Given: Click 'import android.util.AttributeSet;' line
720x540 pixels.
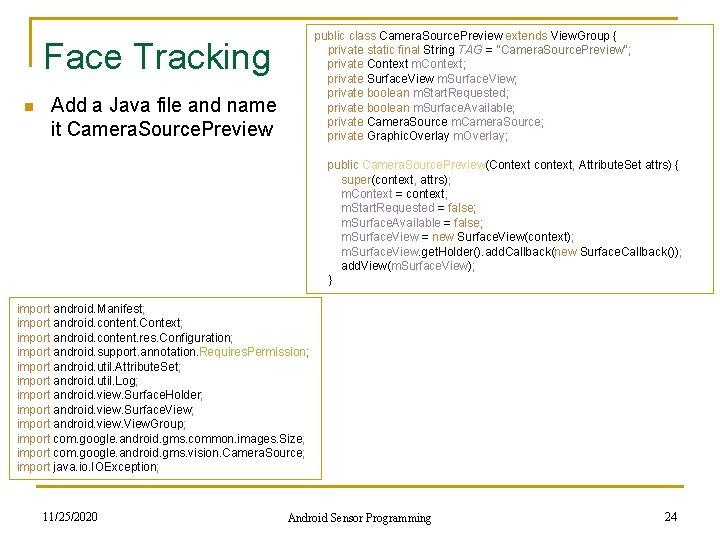Looking at the screenshot, I should click(x=99, y=366).
